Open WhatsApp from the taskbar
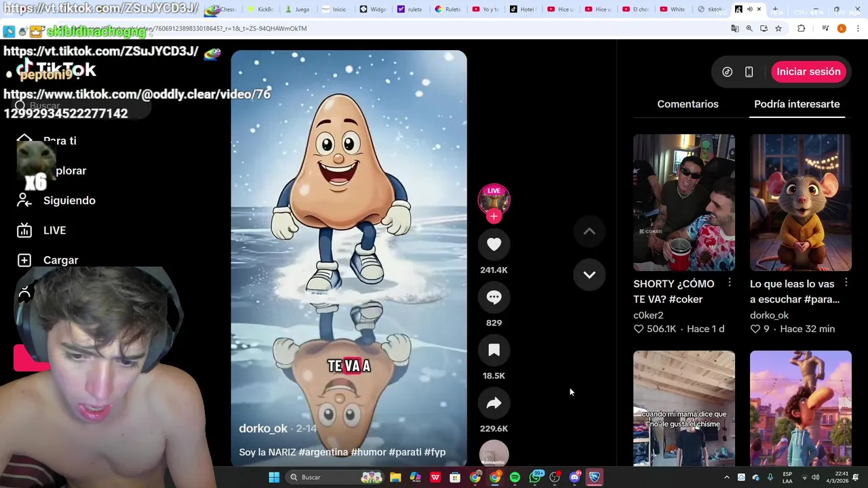Image resolution: width=868 pixels, height=488 pixels. pyautogui.click(x=535, y=477)
